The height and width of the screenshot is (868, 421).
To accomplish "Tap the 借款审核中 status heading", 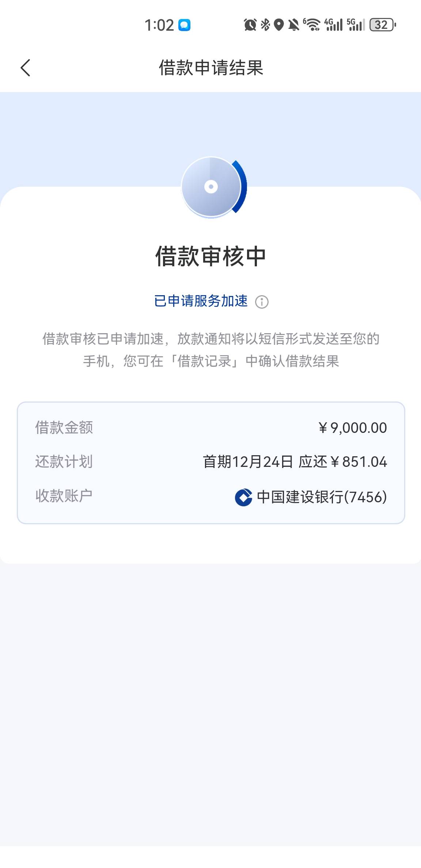I will click(210, 256).
